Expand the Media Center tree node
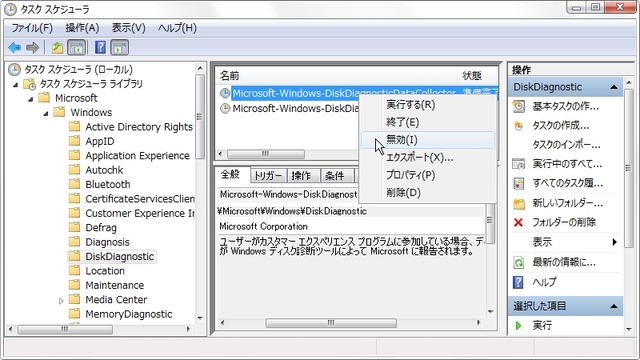The width and height of the screenshot is (640, 360). point(61,301)
